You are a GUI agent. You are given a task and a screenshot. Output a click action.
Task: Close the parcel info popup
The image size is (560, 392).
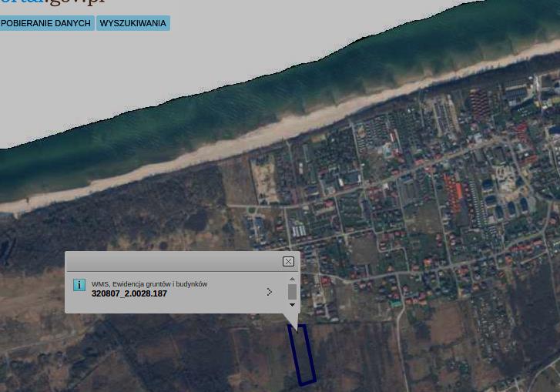point(288,262)
